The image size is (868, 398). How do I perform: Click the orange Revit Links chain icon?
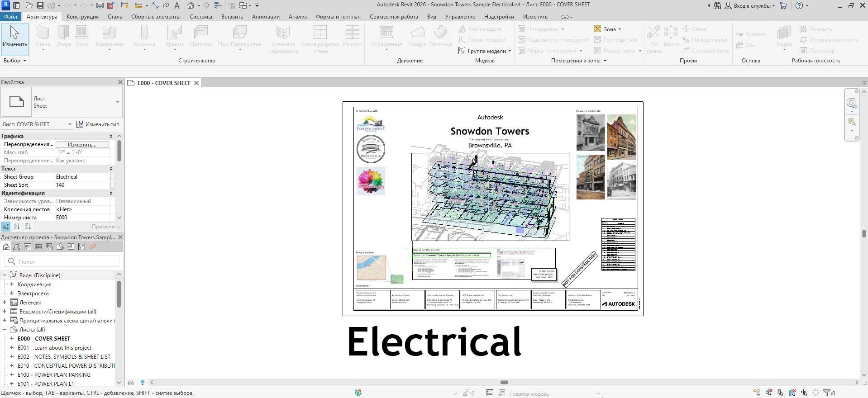point(92,246)
